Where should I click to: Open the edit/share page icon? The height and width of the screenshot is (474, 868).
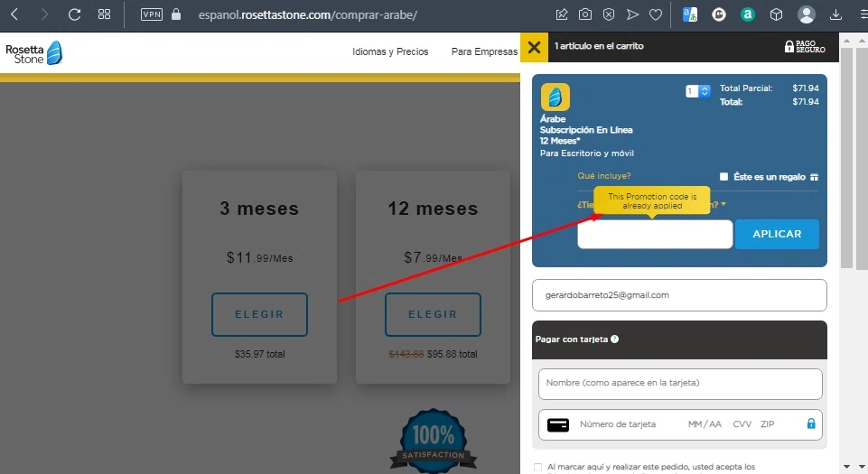561,15
